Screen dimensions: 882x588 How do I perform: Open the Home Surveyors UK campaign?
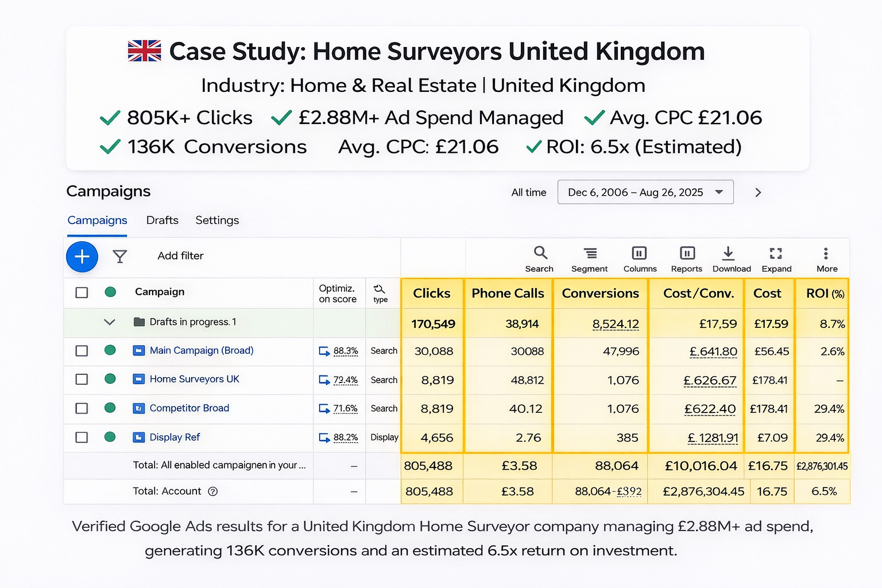pyautogui.click(x=194, y=380)
